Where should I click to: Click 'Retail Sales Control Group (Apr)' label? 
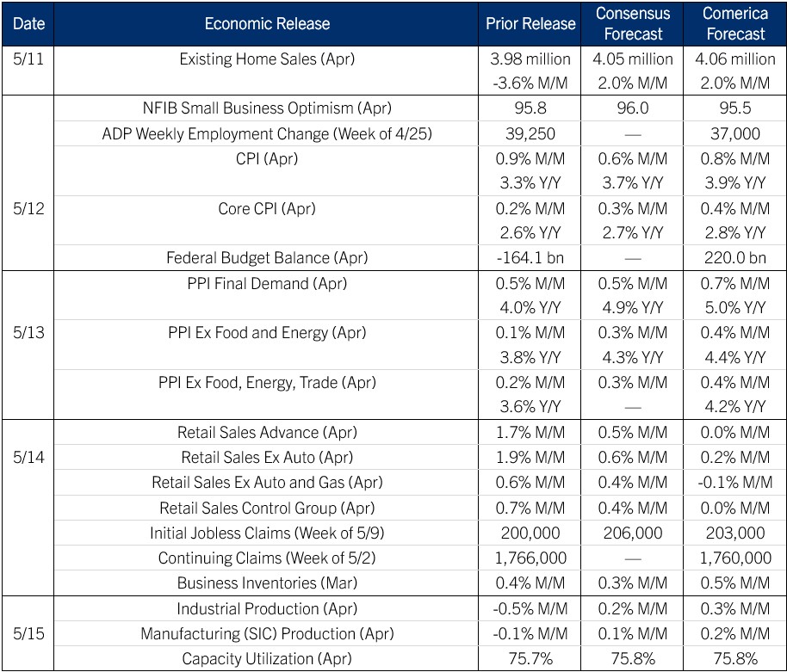click(267, 508)
